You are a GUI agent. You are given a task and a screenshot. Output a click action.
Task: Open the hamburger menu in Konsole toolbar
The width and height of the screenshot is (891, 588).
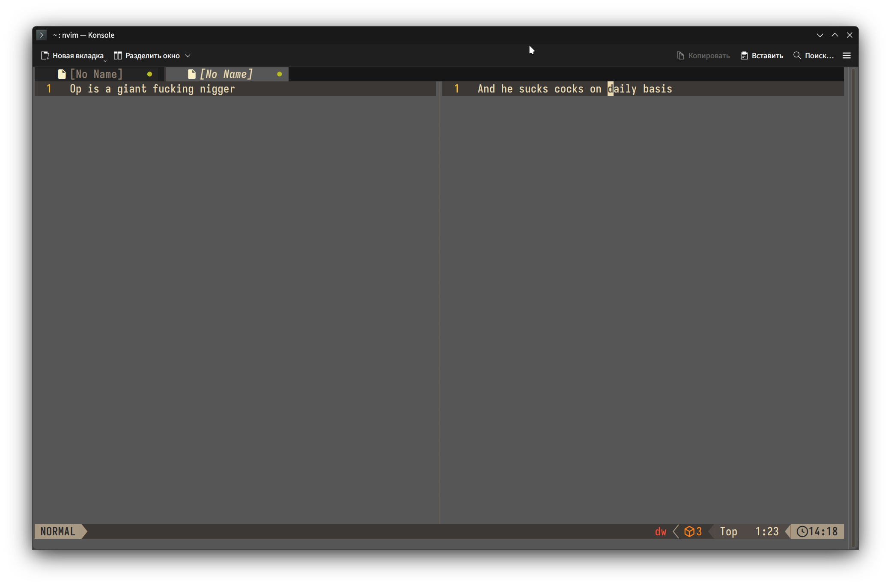pyautogui.click(x=846, y=56)
